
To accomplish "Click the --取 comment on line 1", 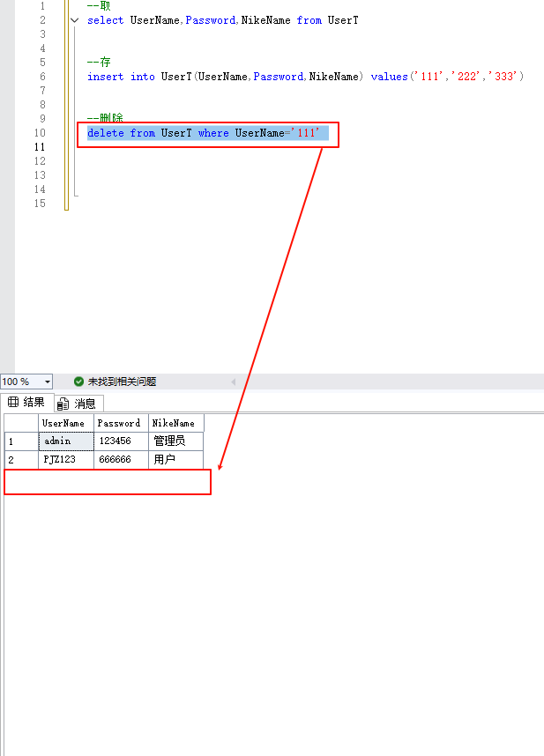I will click(x=99, y=6).
